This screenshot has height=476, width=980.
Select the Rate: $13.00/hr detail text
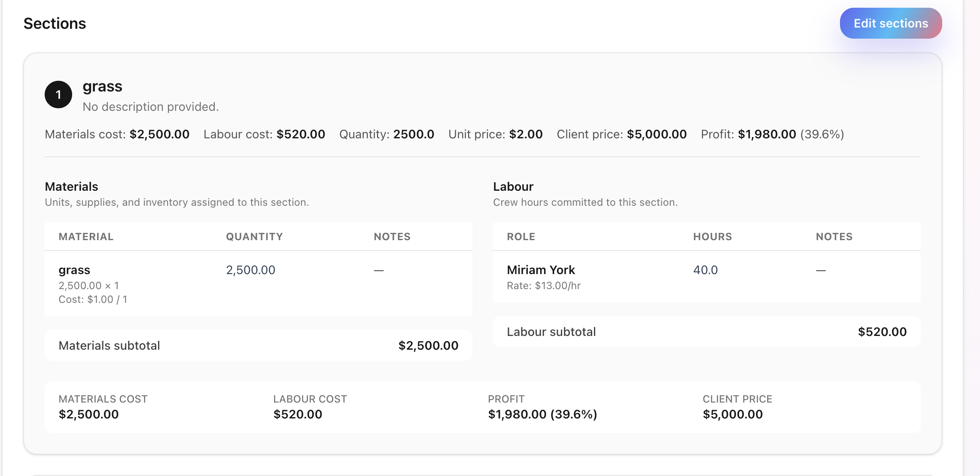[544, 285]
